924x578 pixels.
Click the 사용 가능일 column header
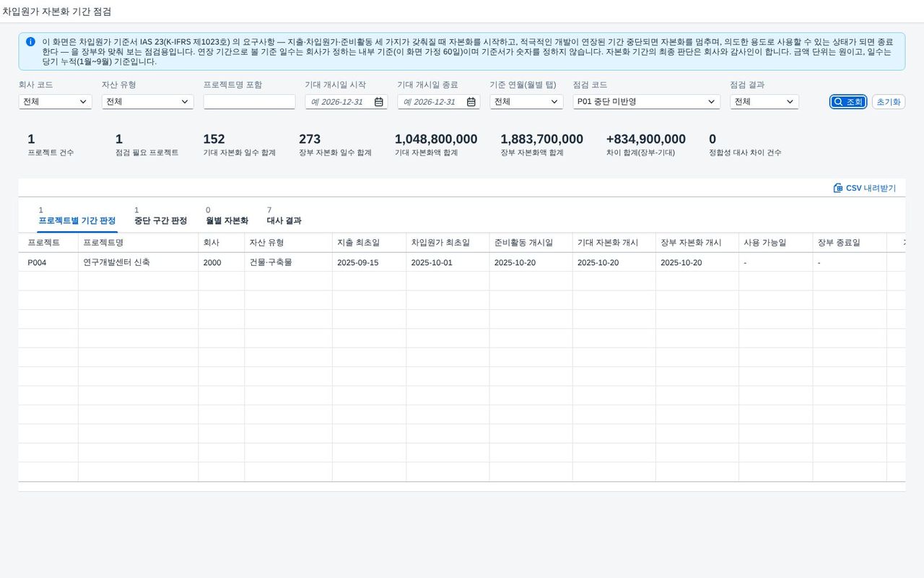click(775, 243)
